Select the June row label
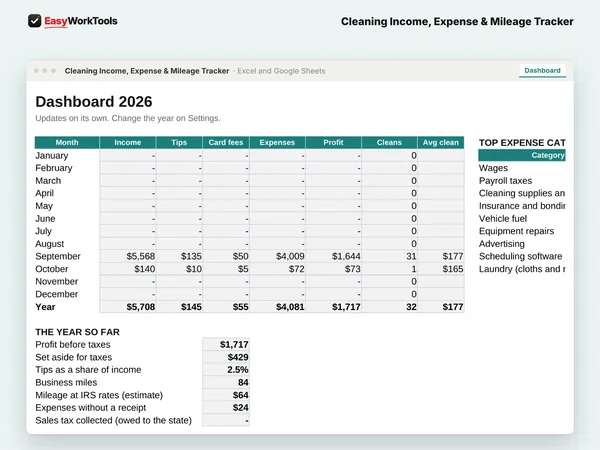Screen dimensions: 600x450 pos(45,218)
